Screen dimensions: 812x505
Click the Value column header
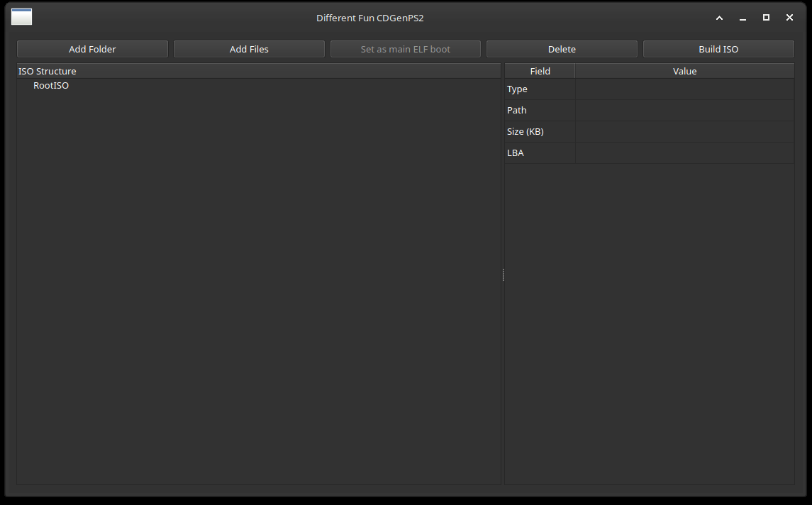tap(684, 71)
